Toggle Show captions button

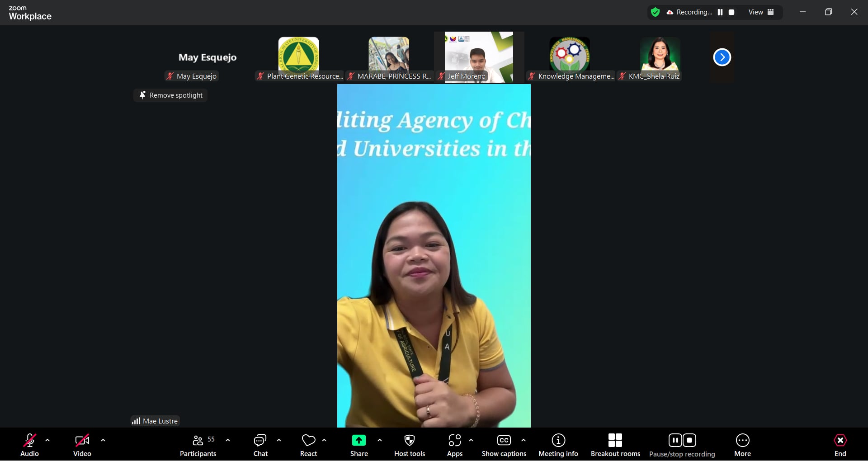click(x=504, y=441)
